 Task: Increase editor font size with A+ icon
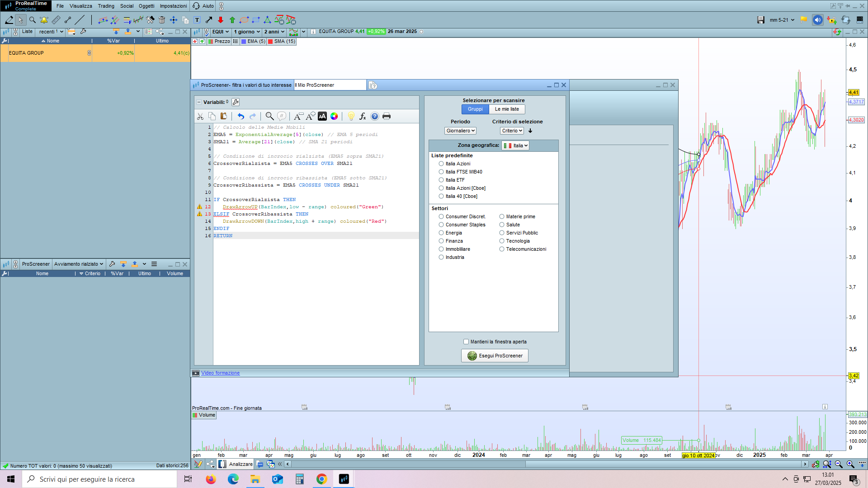click(310, 117)
